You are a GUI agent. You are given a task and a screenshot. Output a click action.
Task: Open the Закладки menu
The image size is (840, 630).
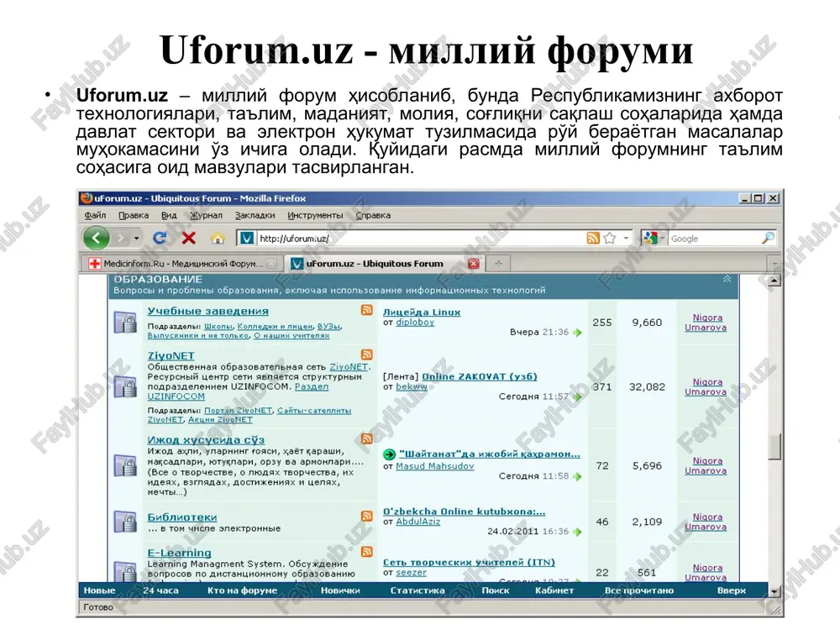(255, 215)
